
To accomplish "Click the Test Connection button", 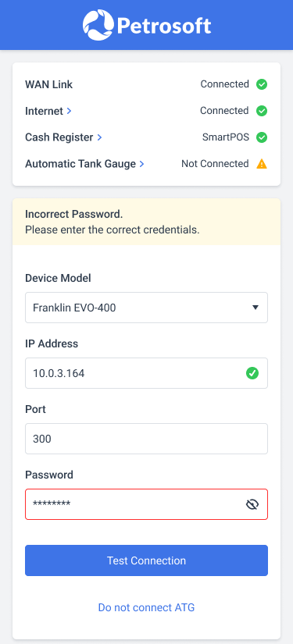I will 146,560.
